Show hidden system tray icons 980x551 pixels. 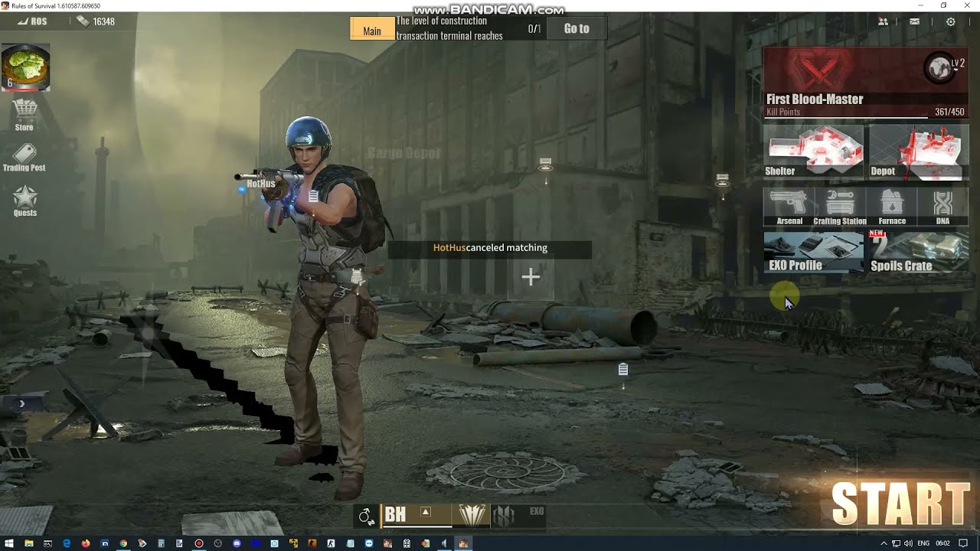pyautogui.click(x=884, y=543)
